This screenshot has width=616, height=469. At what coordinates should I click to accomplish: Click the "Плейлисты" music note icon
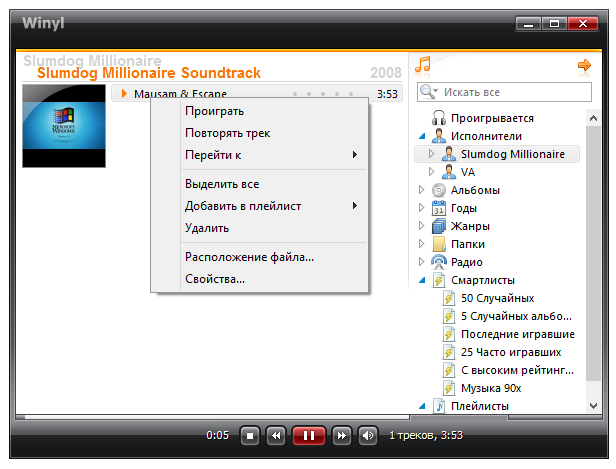point(439,406)
